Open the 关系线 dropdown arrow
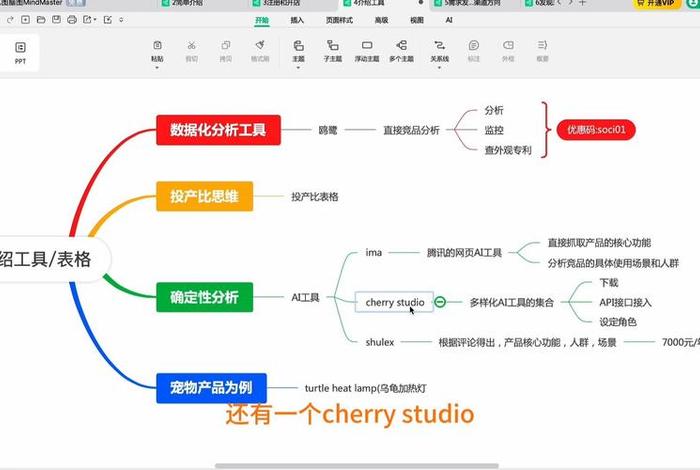The image size is (700, 470). (439, 68)
